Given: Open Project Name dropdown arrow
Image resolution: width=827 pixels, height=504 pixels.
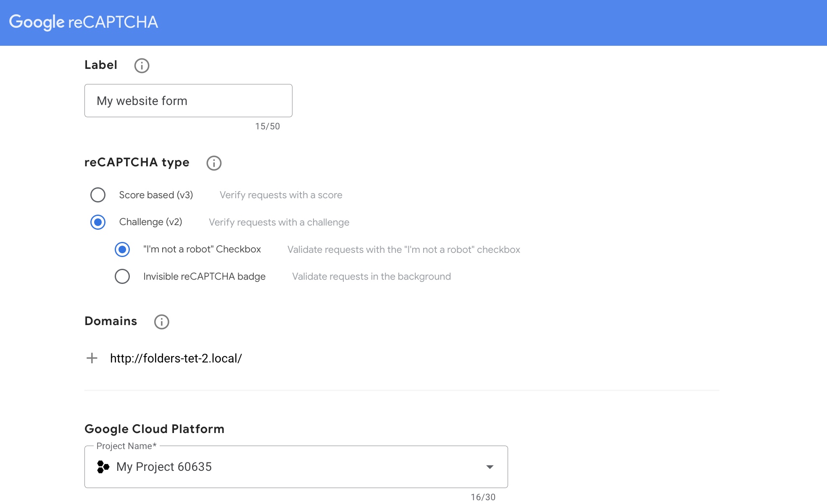Looking at the screenshot, I should (x=490, y=467).
